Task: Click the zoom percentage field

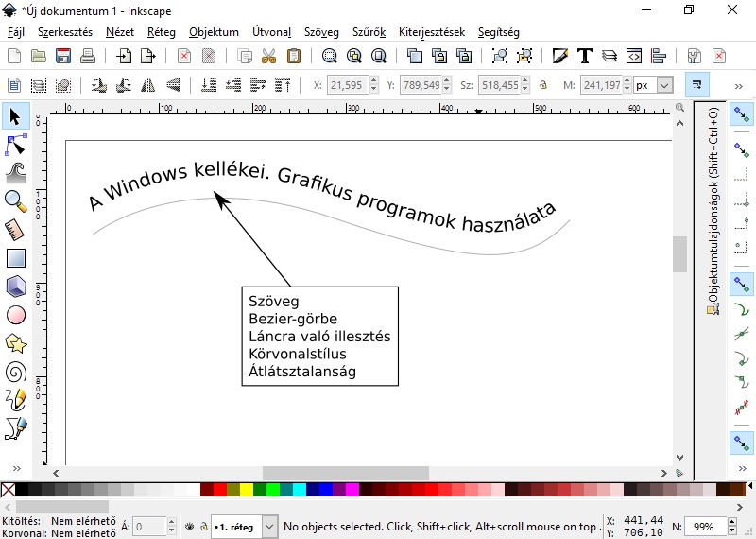Action: [706, 527]
